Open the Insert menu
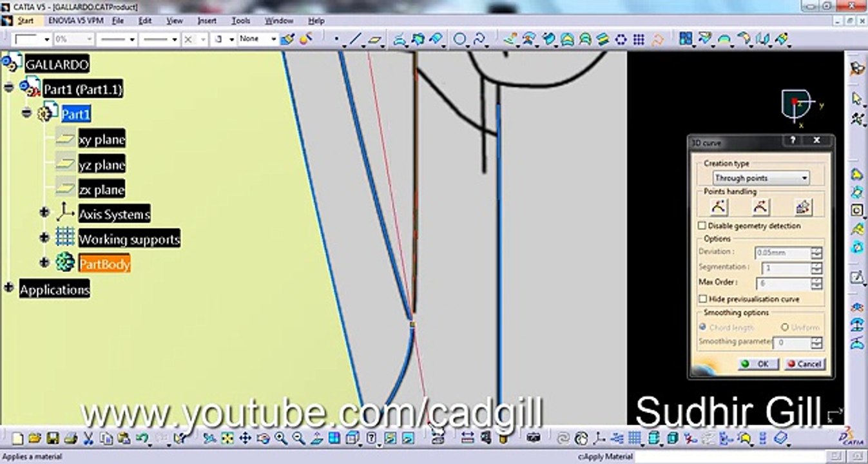 tap(207, 21)
